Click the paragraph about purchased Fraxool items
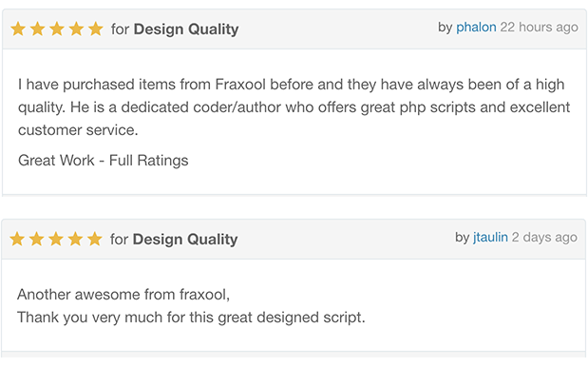Image resolution: width=588 pixels, height=367 pixels. tap(294, 107)
